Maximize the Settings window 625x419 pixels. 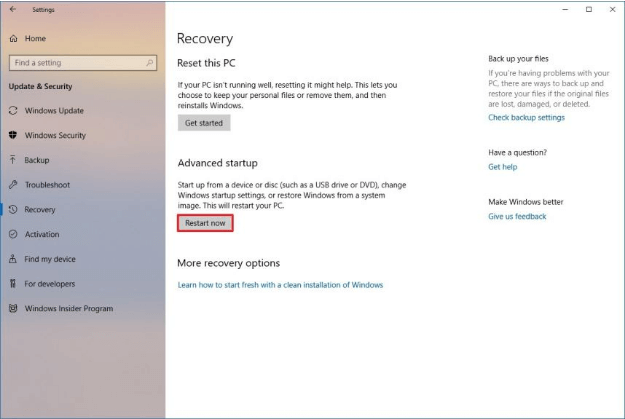[x=589, y=9]
